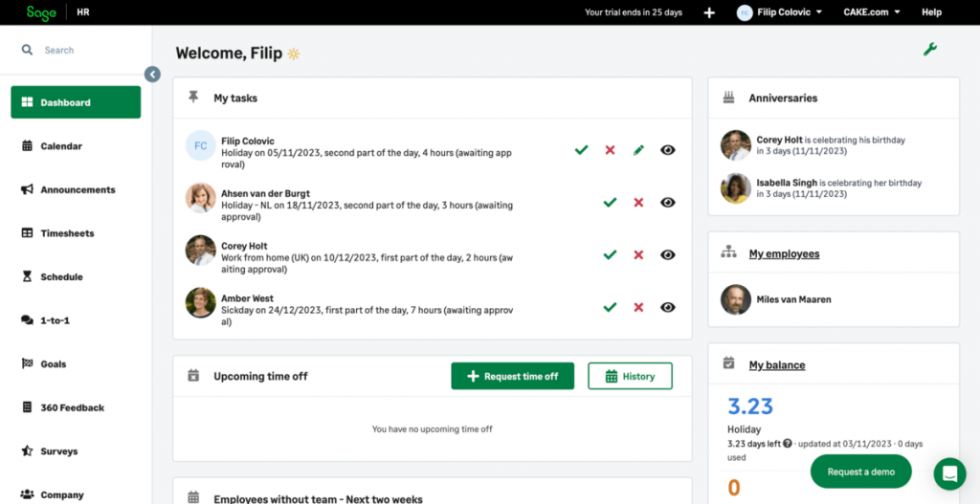Click the birthday cake Anniversaries icon

[x=728, y=97]
